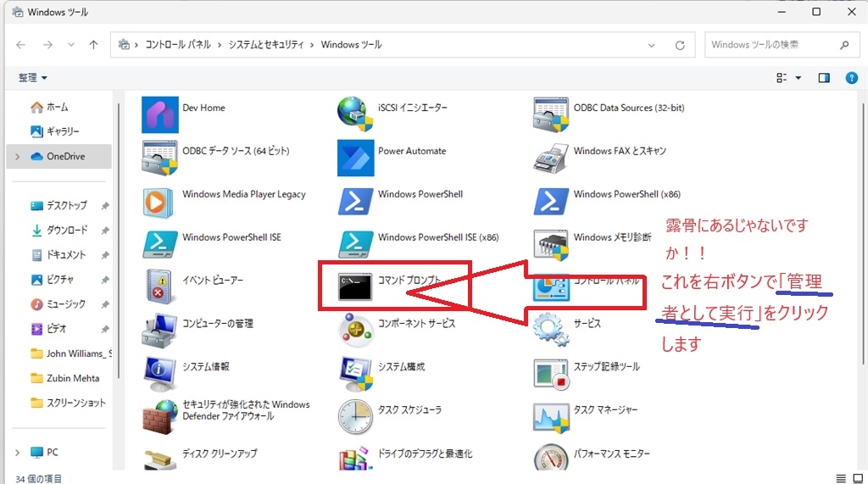The width and height of the screenshot is (868, 484).
Task: Select the システム情報 icon
Action: [x=160, y=374]
